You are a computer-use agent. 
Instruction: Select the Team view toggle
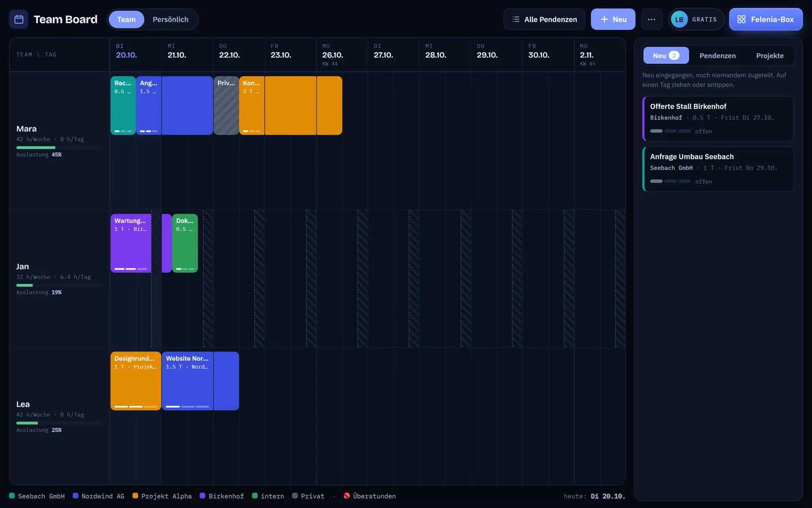126,19
